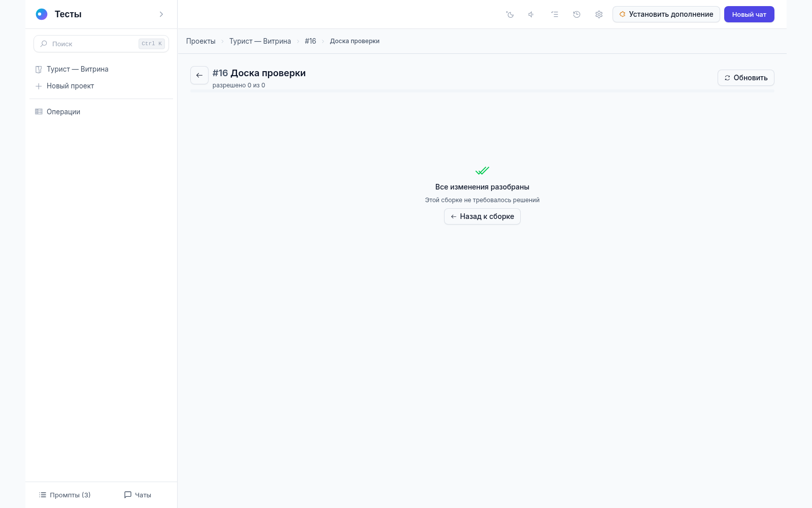This screenshot has width=812, height=508.
Task: Create a new project via Новый проект
Action: tap(101, 86)
